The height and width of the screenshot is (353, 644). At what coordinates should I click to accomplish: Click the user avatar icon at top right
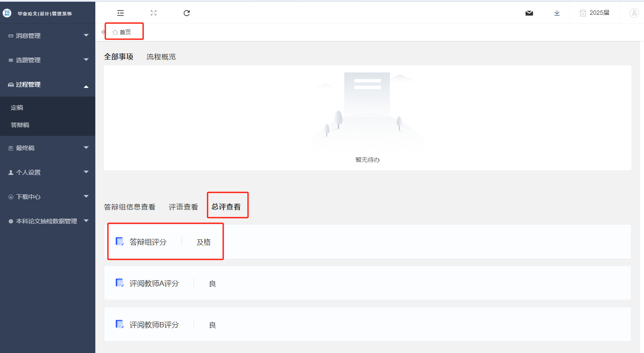634,13
